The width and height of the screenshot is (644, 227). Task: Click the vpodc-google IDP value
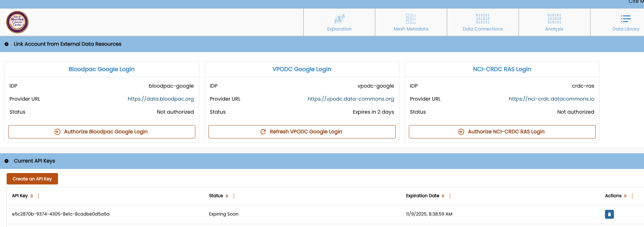point(376,86)
